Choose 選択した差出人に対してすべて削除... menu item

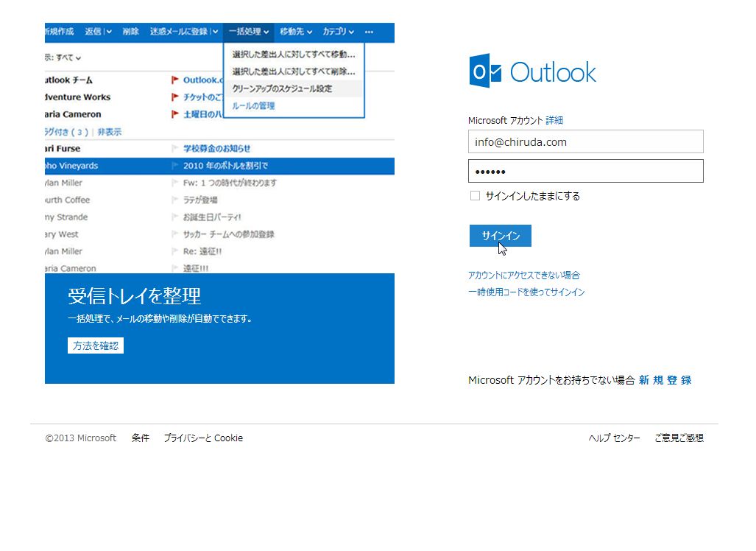pos(294,71)
